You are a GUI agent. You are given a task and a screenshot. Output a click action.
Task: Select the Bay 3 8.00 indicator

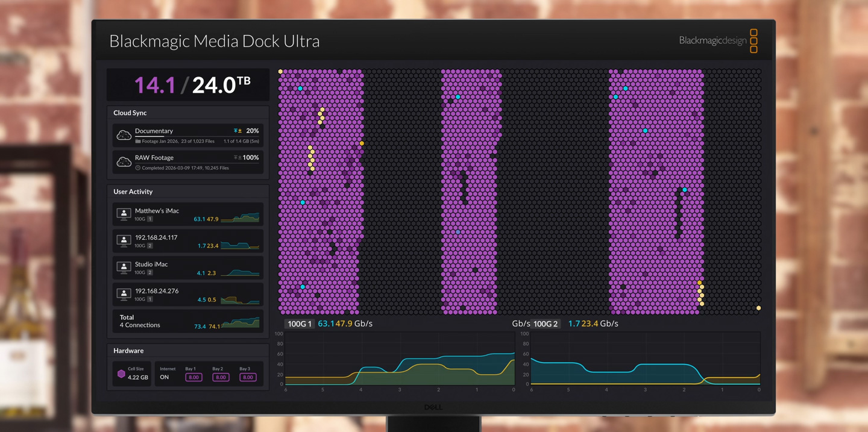248,377
